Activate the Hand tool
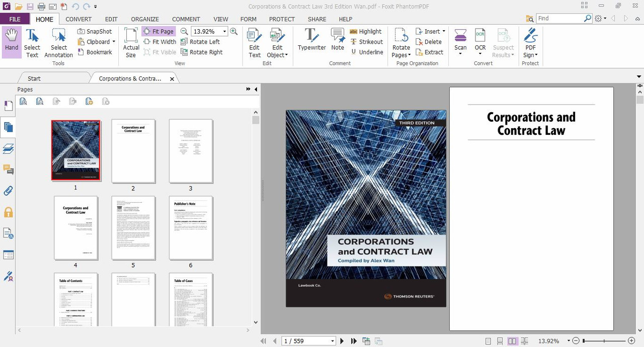This screenshot has width=644, height=347. tap(12, 42)
